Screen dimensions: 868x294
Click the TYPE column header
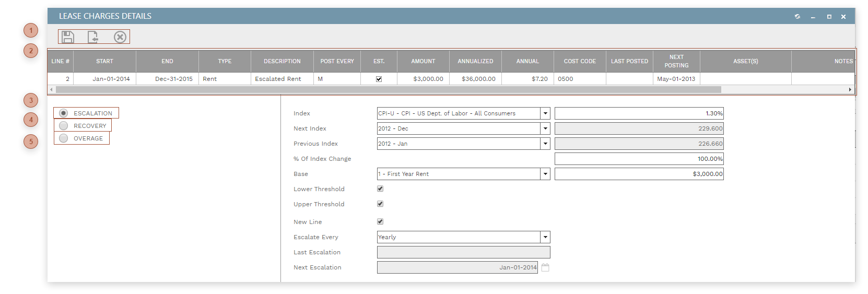(225, 61)
